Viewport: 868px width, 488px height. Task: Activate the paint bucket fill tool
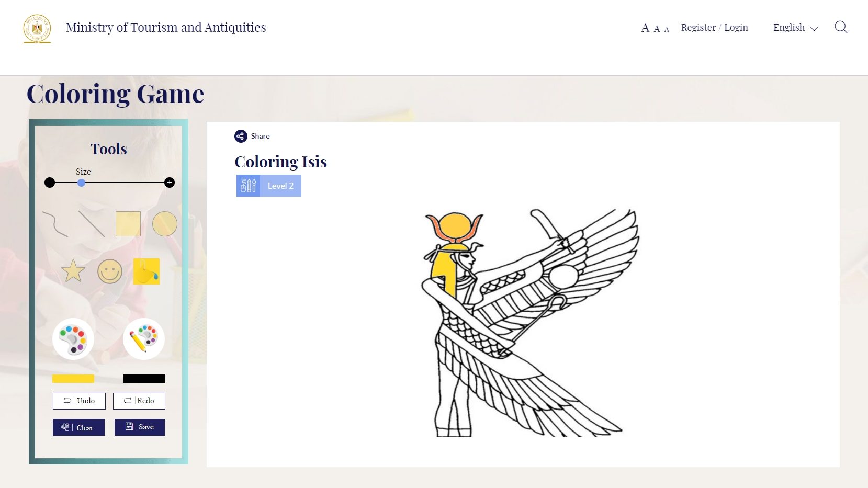pos(146,271)
